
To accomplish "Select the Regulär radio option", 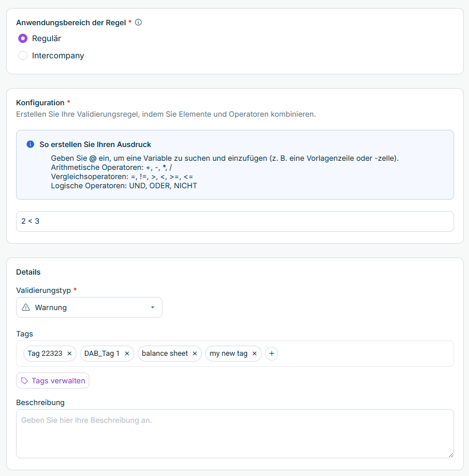I will click(23, 38).
